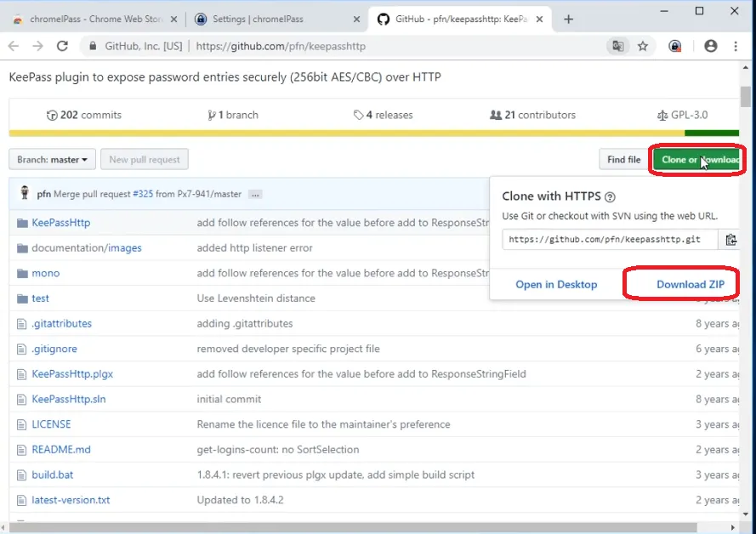Switch to Settings chromeIPass tab
This screenshot has height=534, width=756.
click(276, 20)
